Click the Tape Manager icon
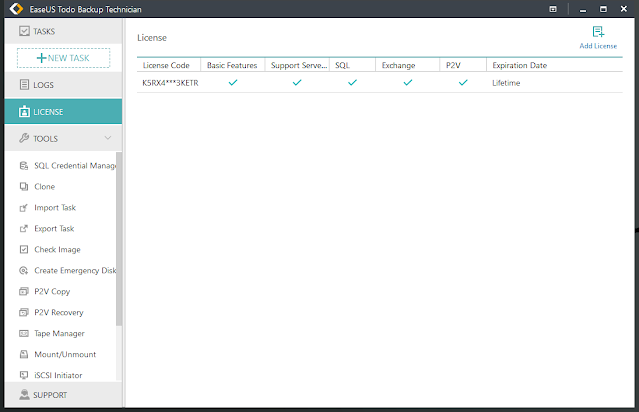Image resolution: width=639 pixels, height=412 pixels. [24, 333]
